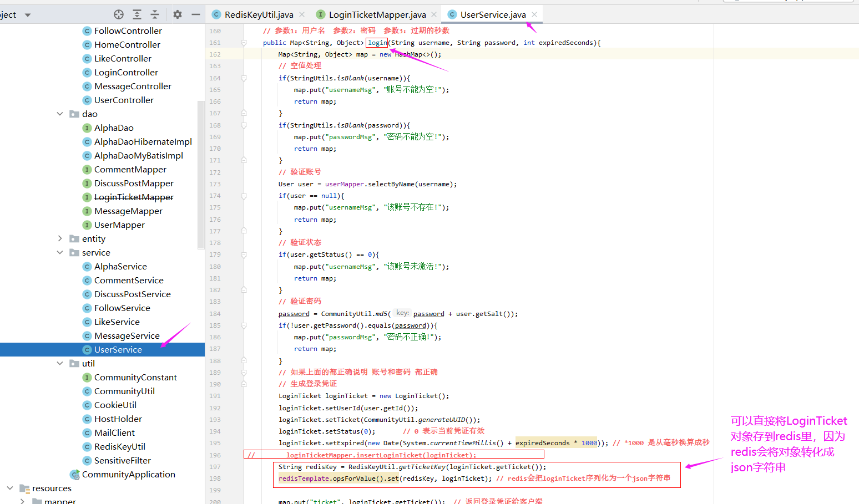Viewport: 859px width, 504px height.
Task: Open MessageService class
Action: pos(127,335)
